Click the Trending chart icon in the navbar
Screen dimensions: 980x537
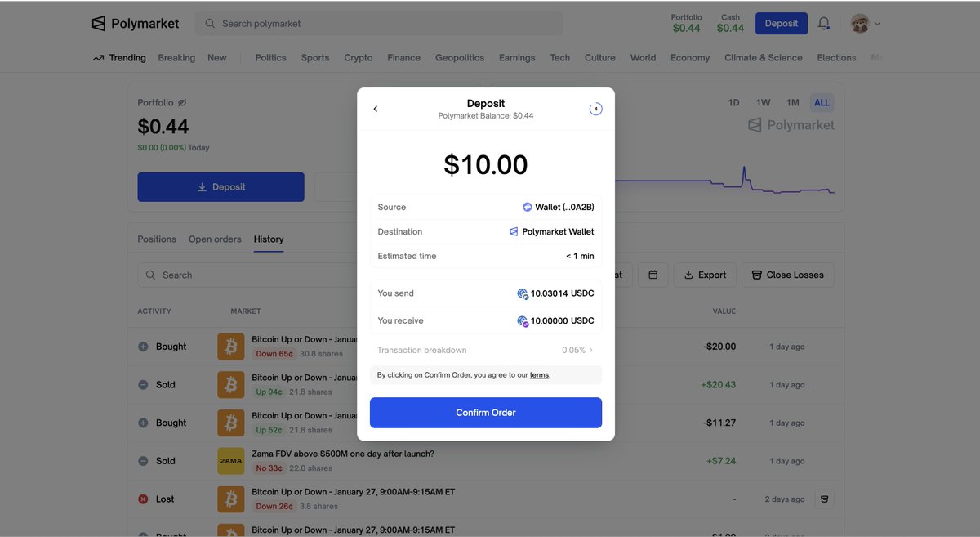[97, 57]
